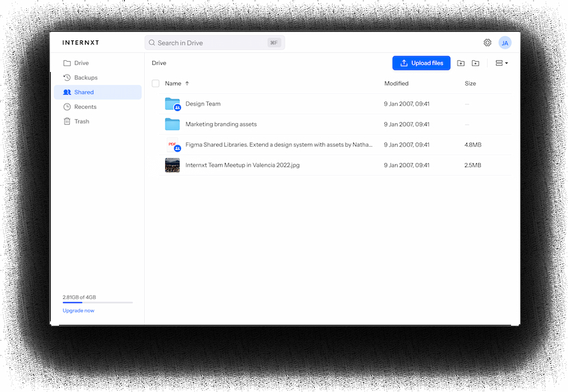Expand the view layout dropdown
568x392 pixels.
click(x=501, y=63)
